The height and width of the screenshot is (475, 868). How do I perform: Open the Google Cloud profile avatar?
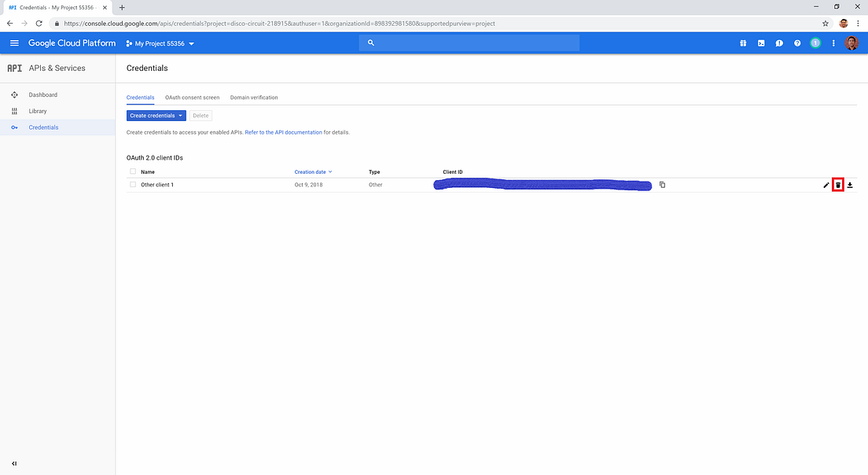pos(852,43)
